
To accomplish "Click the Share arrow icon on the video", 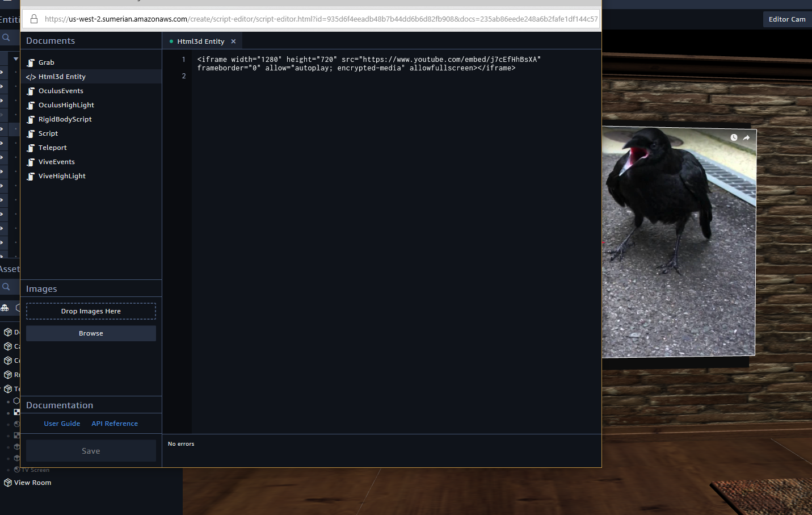I will point(746,137).
